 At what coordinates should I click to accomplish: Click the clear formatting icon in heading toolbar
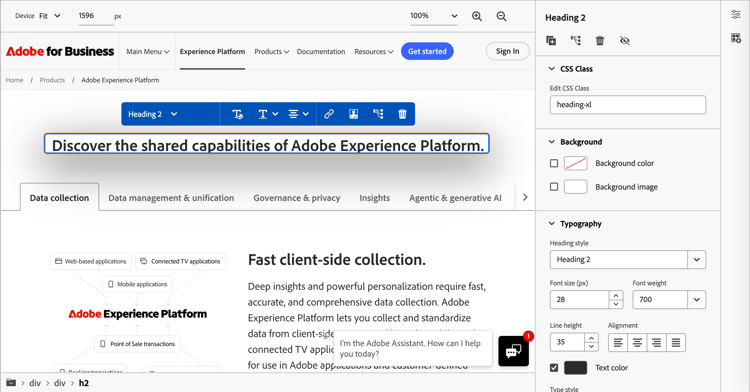point(237,114)
